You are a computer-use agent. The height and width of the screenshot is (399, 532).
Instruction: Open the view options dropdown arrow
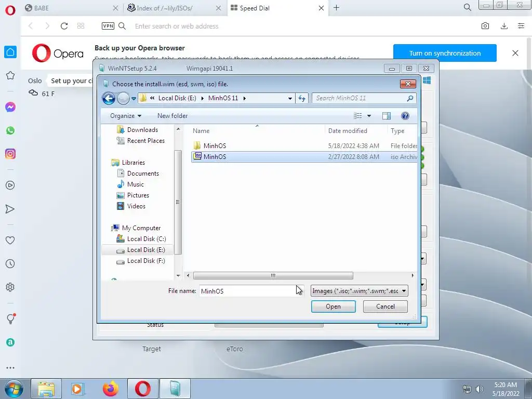point(369,116)
